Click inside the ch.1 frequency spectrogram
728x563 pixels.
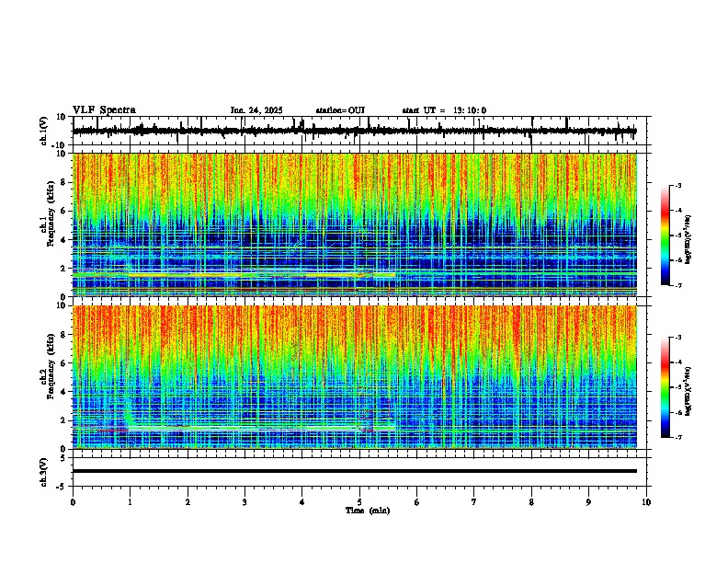pos(355,224)
